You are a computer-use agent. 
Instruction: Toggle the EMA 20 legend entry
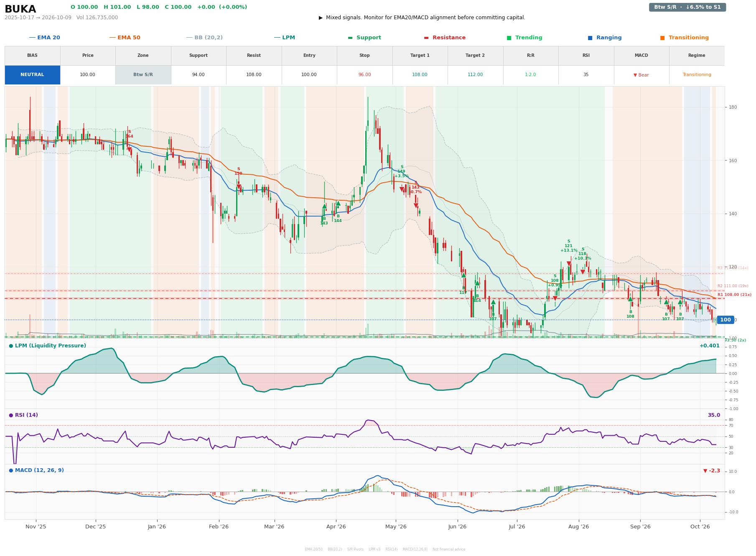click(x=44, y=38)
